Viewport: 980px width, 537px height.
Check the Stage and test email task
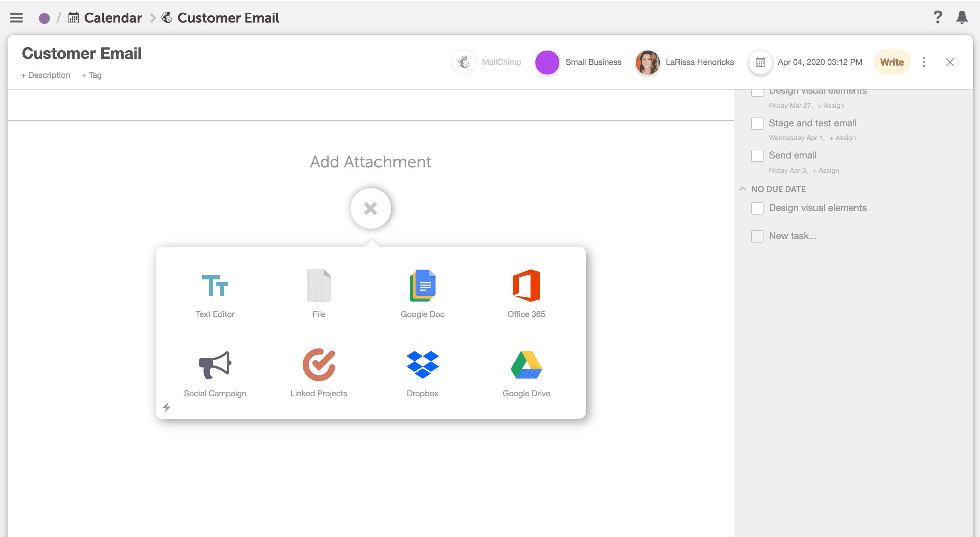(757, 123)
